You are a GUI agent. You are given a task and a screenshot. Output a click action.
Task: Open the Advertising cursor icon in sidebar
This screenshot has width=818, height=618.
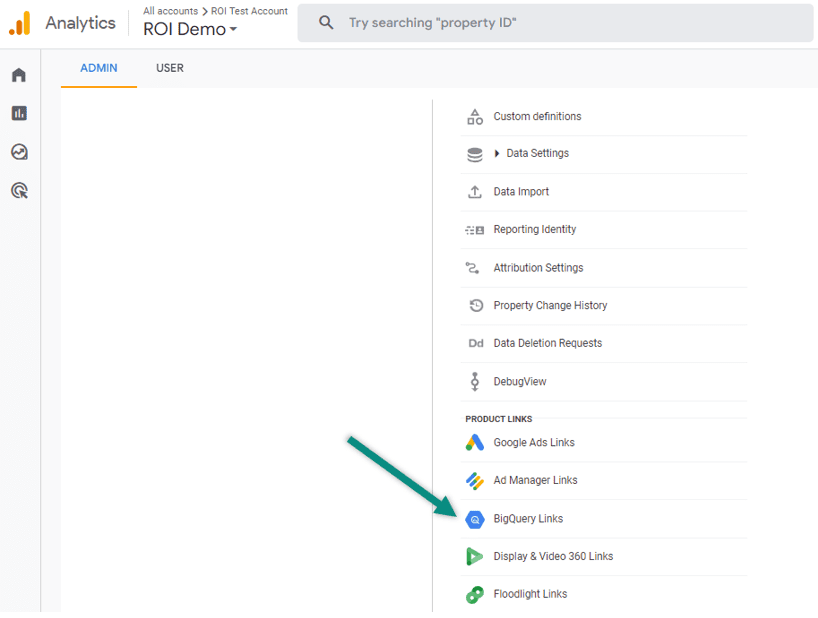tap(19, 190)
